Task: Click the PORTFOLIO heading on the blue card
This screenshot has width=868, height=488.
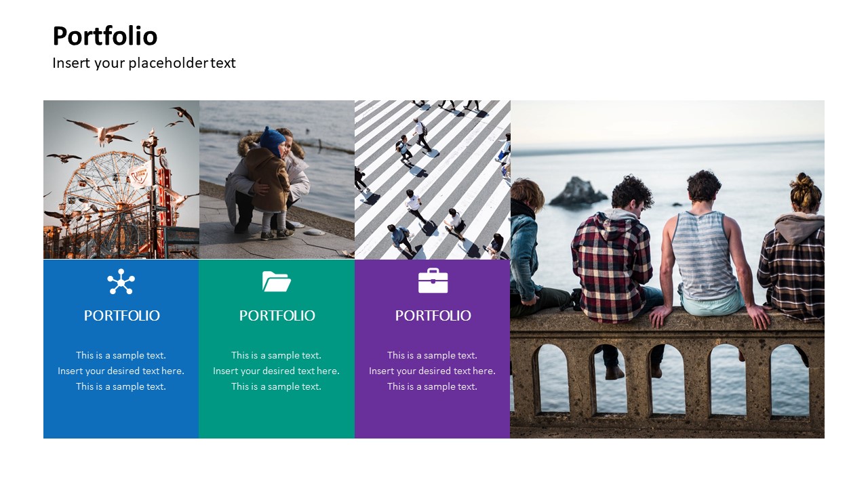Action: click(x=121, y=315)
